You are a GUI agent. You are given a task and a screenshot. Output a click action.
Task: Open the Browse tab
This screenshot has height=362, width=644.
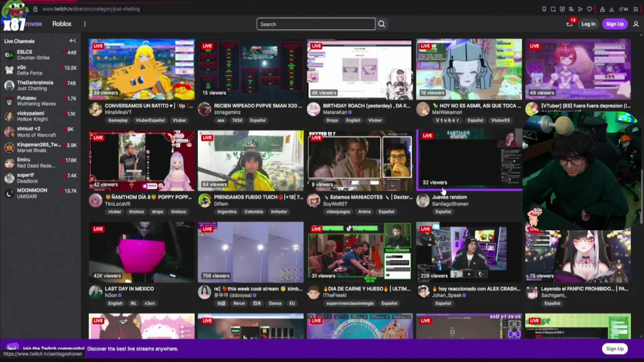pyautogui.click(x=33, y=24)
